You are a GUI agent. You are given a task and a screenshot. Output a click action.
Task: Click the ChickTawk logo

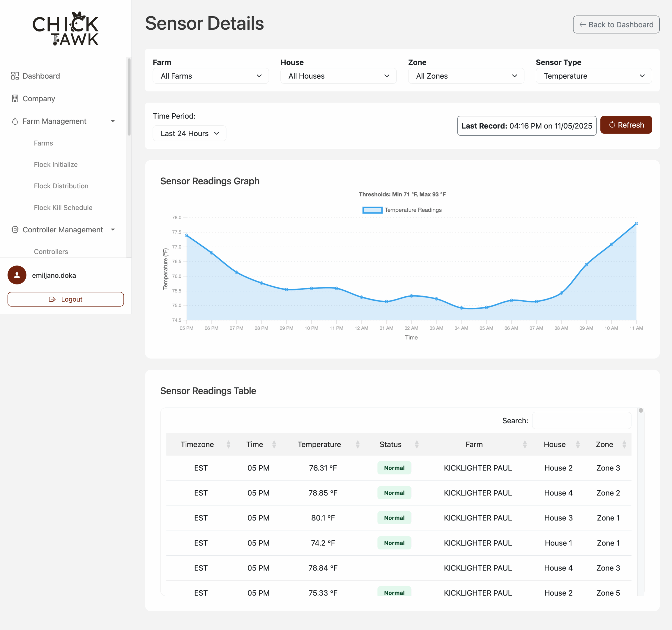66,29
